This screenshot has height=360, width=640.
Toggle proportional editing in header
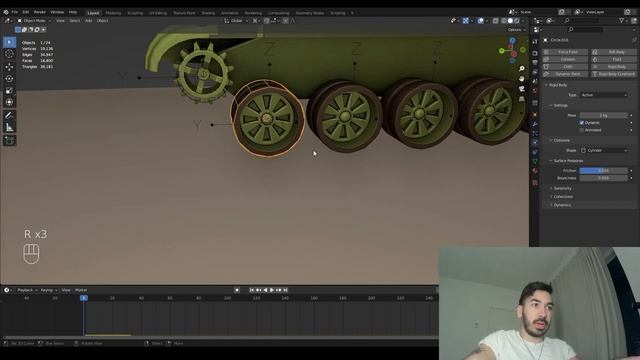click(286, 21)
